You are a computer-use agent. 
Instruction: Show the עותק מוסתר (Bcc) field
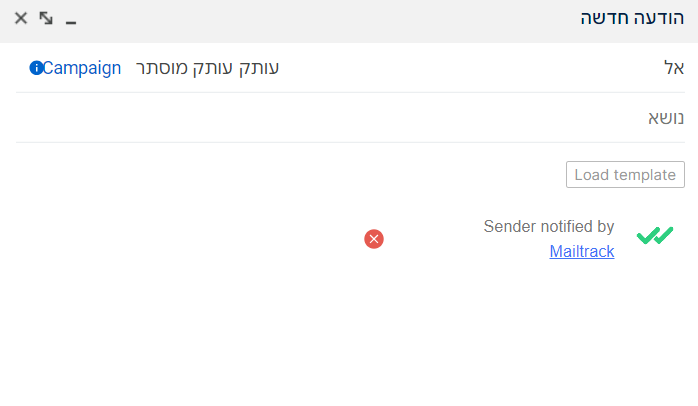tap(185, 68)
